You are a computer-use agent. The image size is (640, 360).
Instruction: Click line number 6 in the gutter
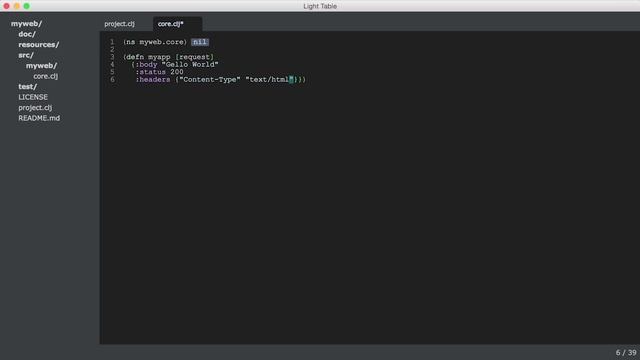112,80
